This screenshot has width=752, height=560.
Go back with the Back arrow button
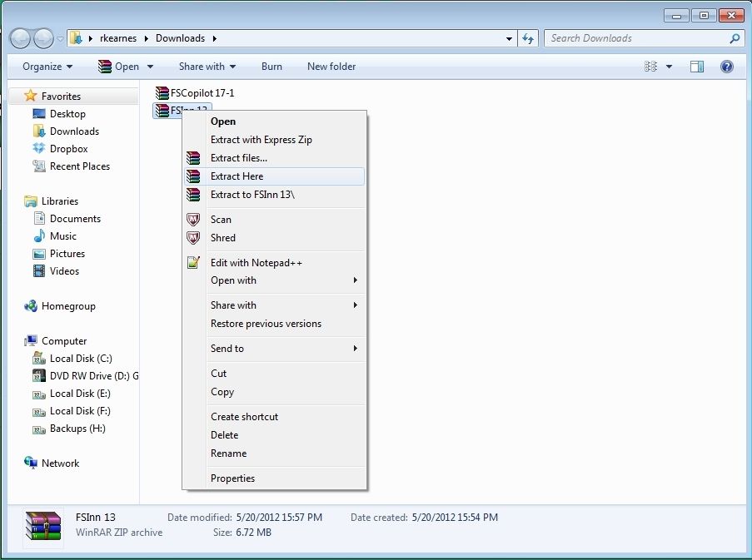[x=20, y=38]
